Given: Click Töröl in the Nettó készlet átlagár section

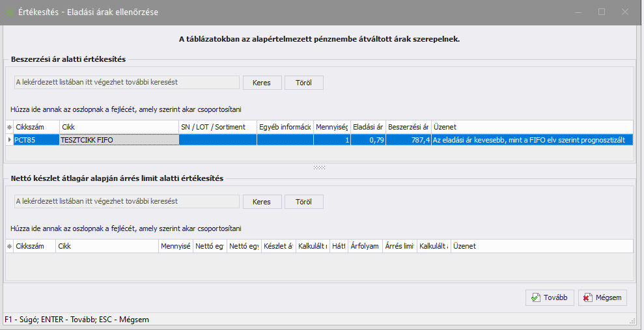Looking at the screenshot, I should tap(303, 202).
